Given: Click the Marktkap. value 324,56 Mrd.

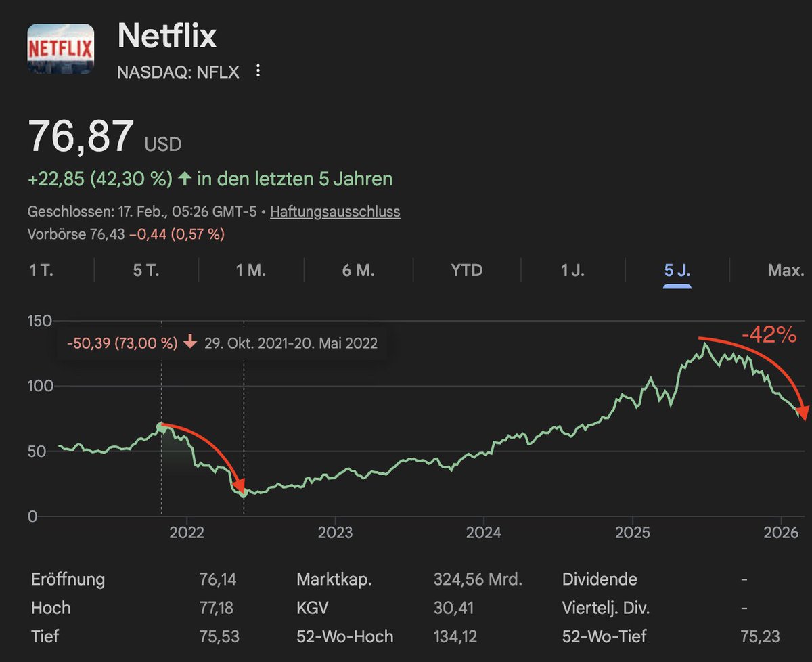Looking at the screenshot, I should point(478,579).
